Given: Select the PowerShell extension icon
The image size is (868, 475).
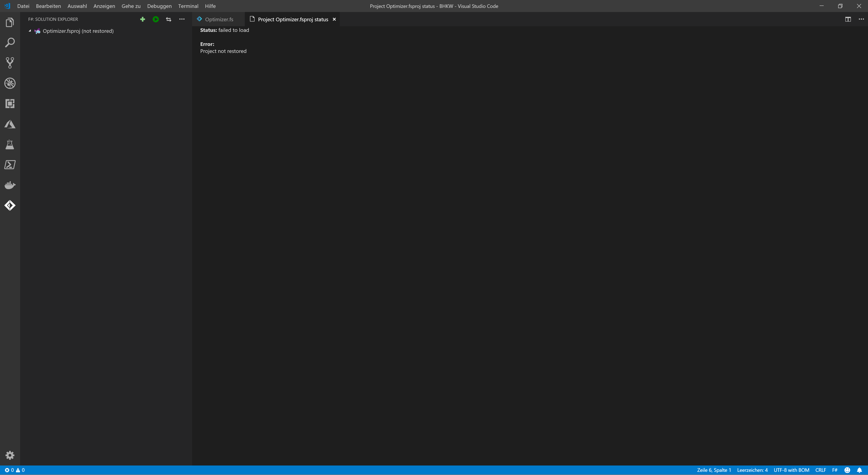Looking at the screenshot, I should coord(10,164).
